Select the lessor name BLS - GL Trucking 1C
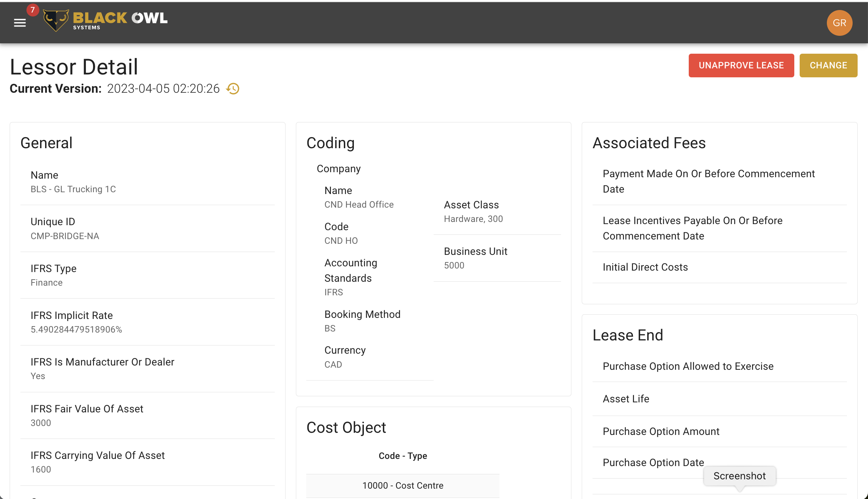868x499 pixels. tap(73, 189)
